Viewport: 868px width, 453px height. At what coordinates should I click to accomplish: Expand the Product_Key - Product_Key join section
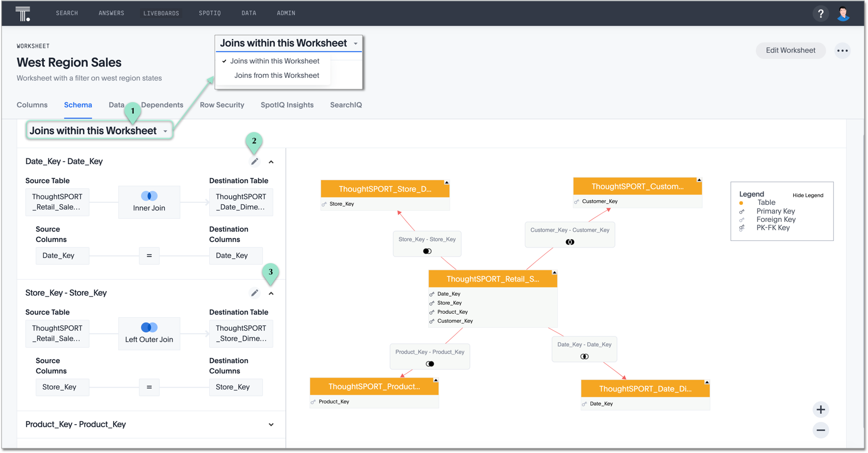coord(271,425)
